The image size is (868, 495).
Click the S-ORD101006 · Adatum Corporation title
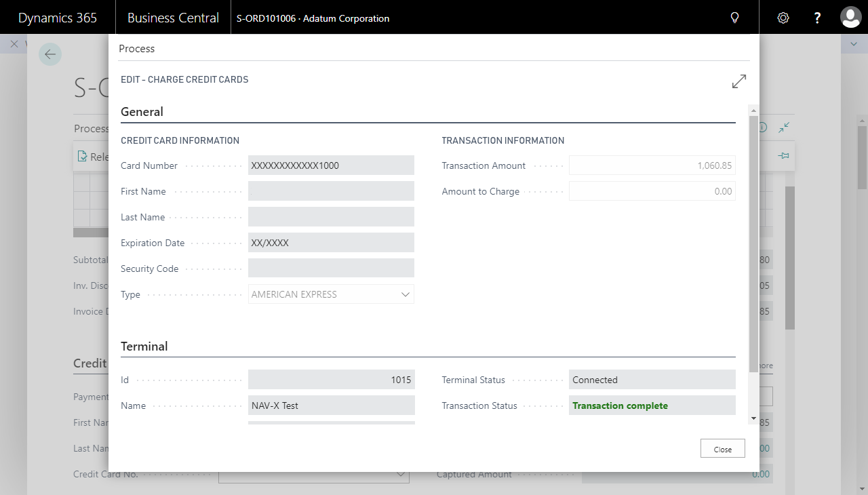[x=313, y=18]
